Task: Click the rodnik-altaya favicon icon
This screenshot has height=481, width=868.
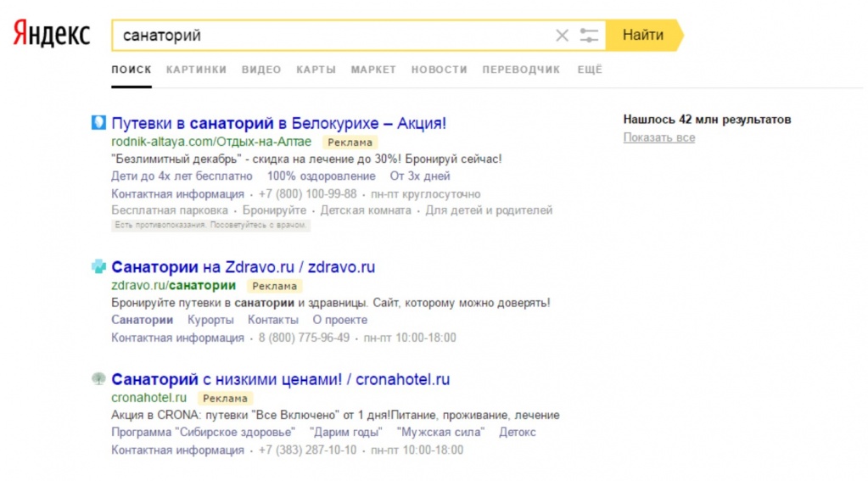Action: [x=98, y=122]
